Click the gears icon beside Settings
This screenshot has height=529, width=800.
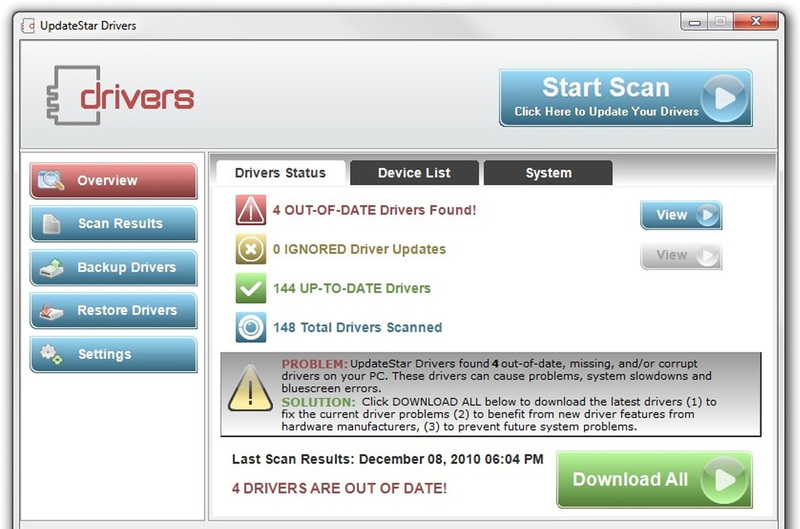[x=51, y=354]
